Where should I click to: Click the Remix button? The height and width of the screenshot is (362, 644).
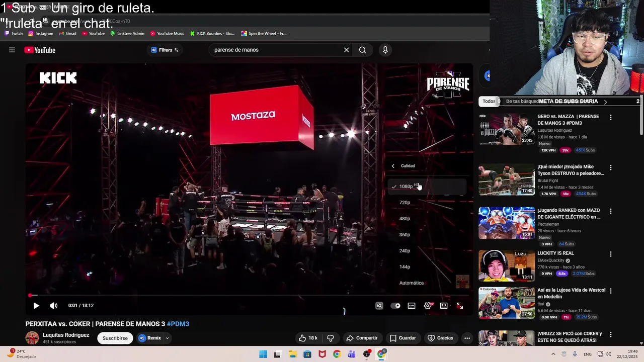coord(150,338)
